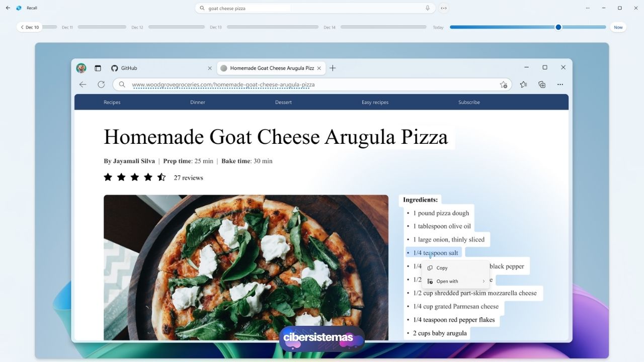Click the Prep time: 25 min text
The image size is (644, 362).
tap(188, 161)
